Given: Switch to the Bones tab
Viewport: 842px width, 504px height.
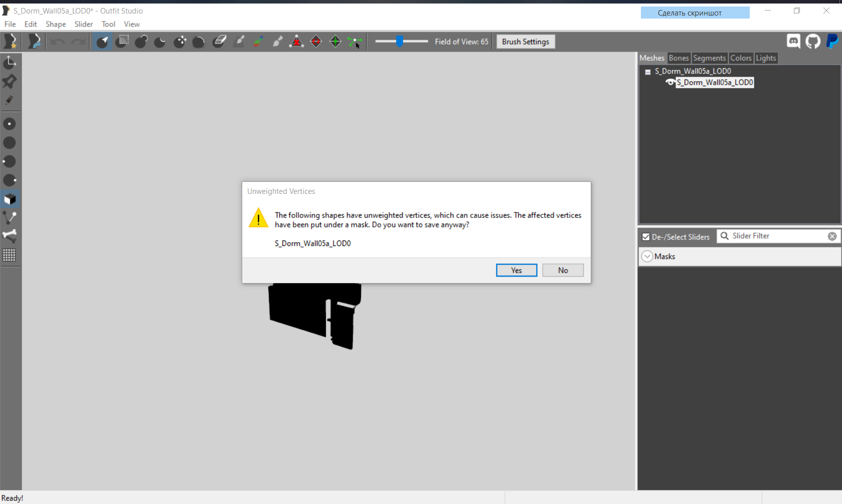Looking at the screenshot, I should [679, 58].
